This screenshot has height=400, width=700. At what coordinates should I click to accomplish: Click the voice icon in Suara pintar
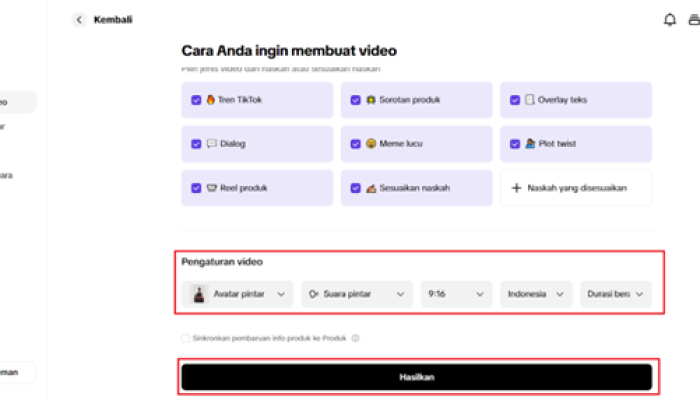pyautogui.click(x=313, y=294)
